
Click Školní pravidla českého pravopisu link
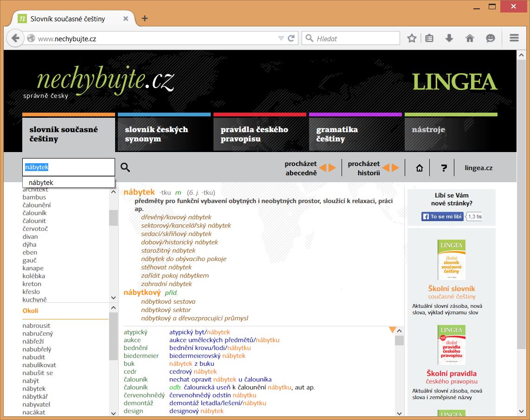[x=451, y=377]
